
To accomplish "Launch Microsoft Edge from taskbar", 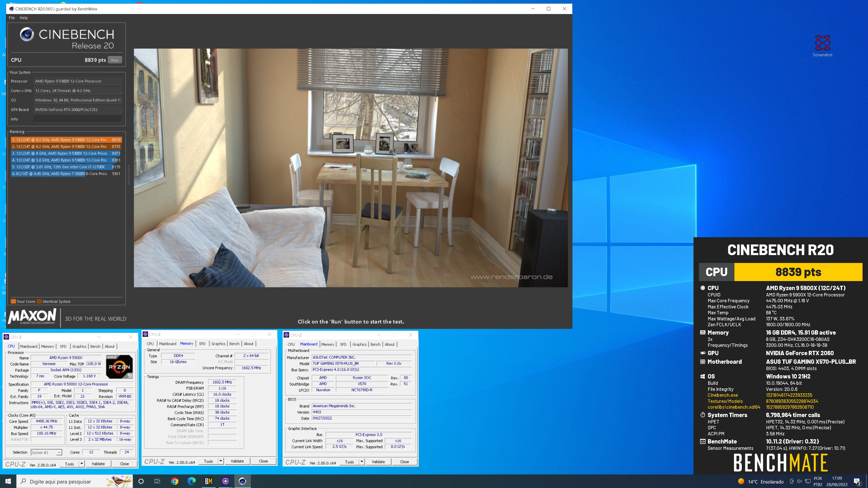I will point(191,481).
